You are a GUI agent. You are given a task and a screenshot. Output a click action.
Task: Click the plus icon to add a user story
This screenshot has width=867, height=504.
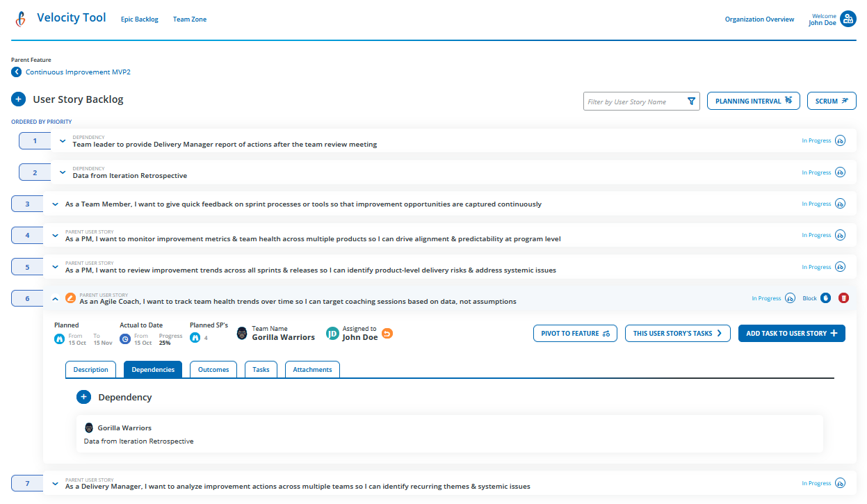coord(18,99)
